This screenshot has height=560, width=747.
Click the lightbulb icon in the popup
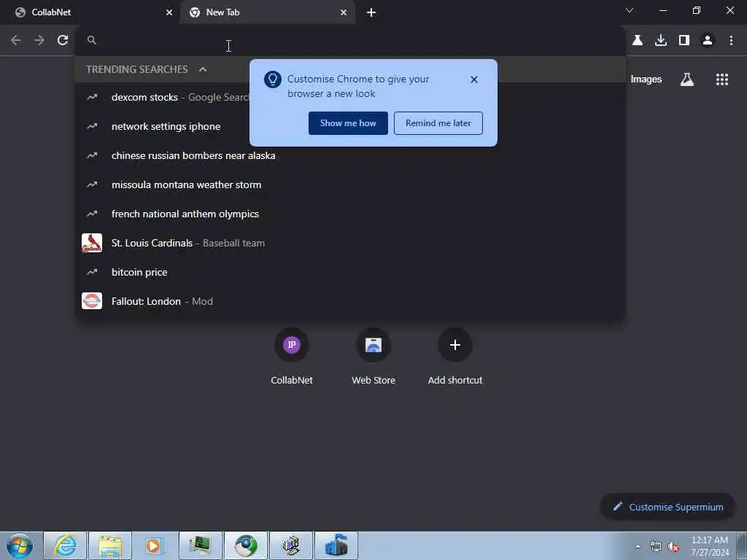(x=273, y=79)
